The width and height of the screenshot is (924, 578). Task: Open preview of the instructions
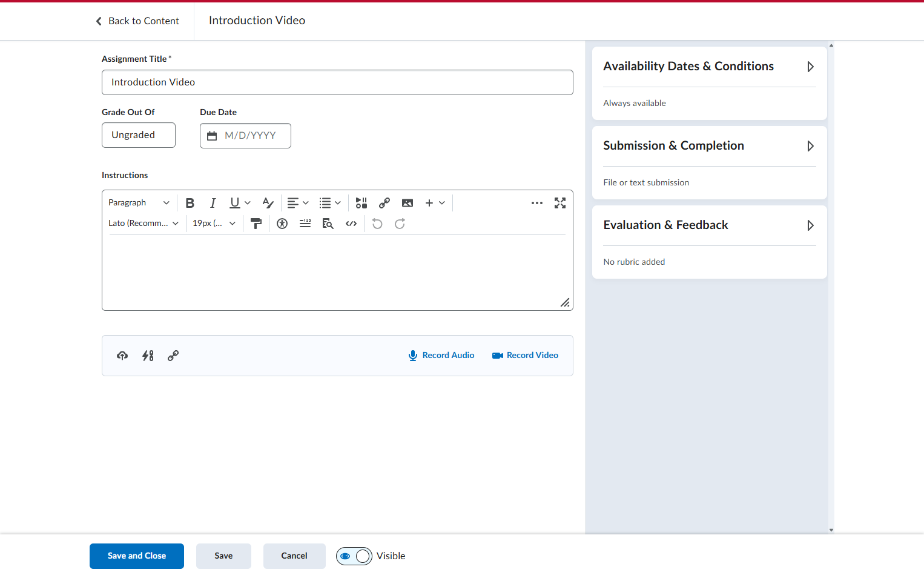[328, 224]
